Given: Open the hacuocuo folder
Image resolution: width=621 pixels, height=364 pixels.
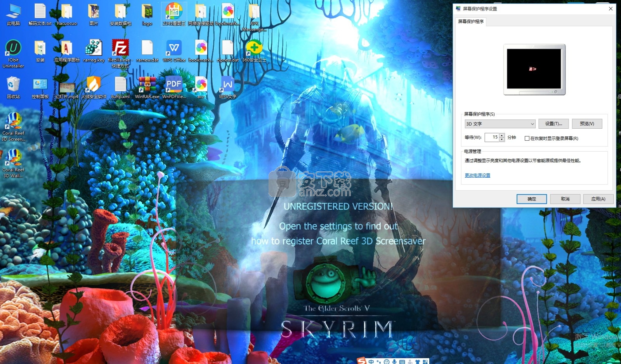Looking at the screenshot, I should tap(67, 15).
